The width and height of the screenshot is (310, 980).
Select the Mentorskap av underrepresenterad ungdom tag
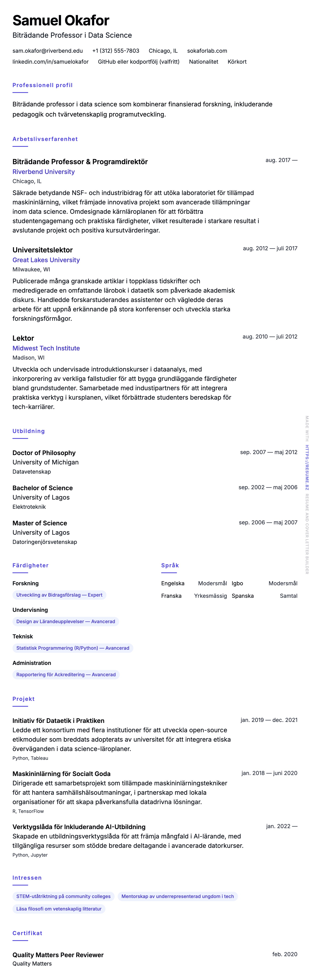[177, 896]
